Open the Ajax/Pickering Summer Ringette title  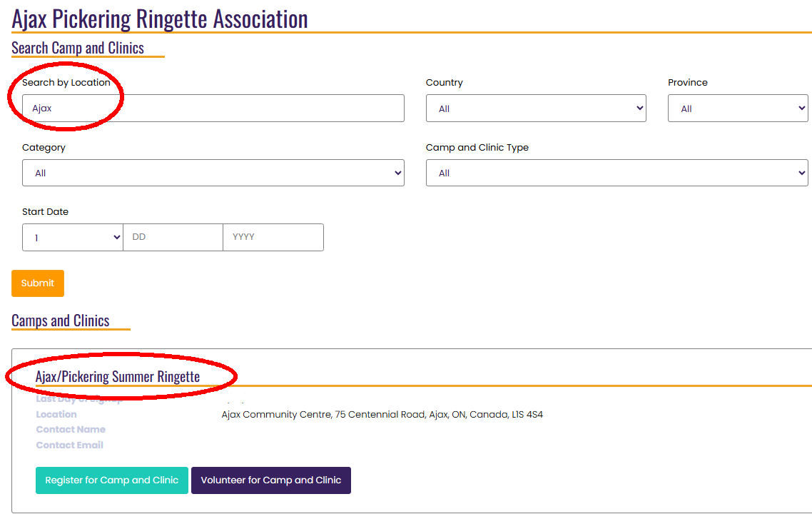click(x=118, y=376)
